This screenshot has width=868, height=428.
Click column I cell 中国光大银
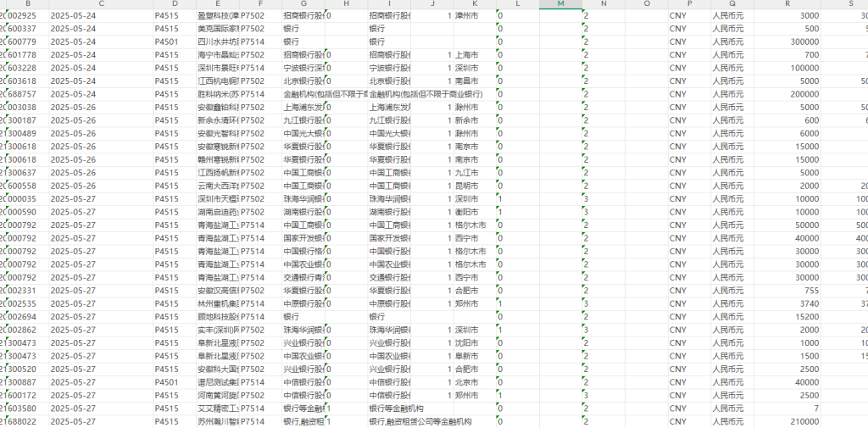point(389,133)
